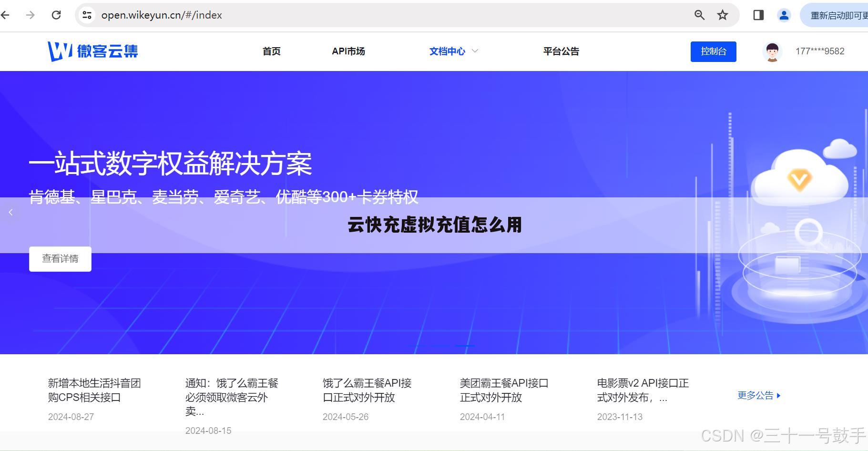868x451 pixels.
Task: Select the first carousel indicator dash
Action: (417, 345)
